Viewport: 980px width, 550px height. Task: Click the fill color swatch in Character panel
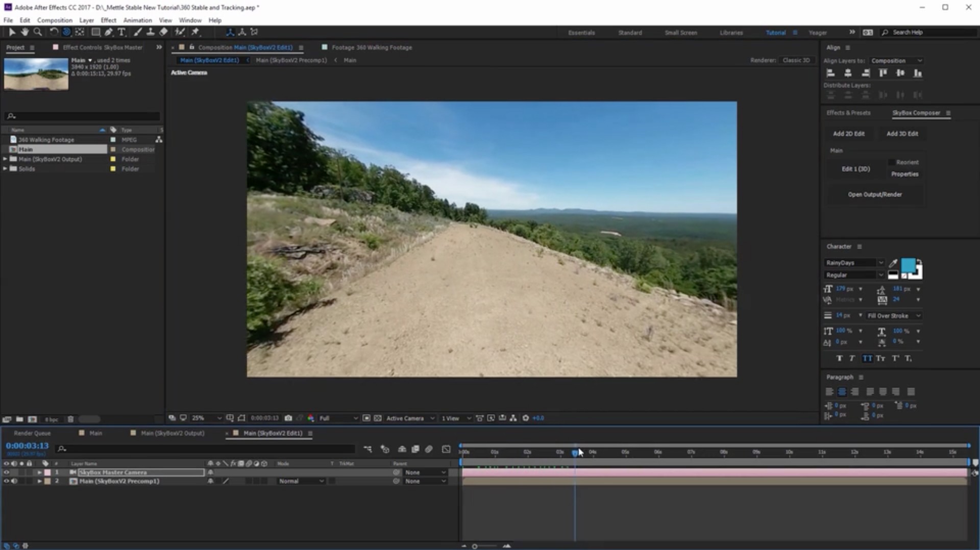click(909, 265)
